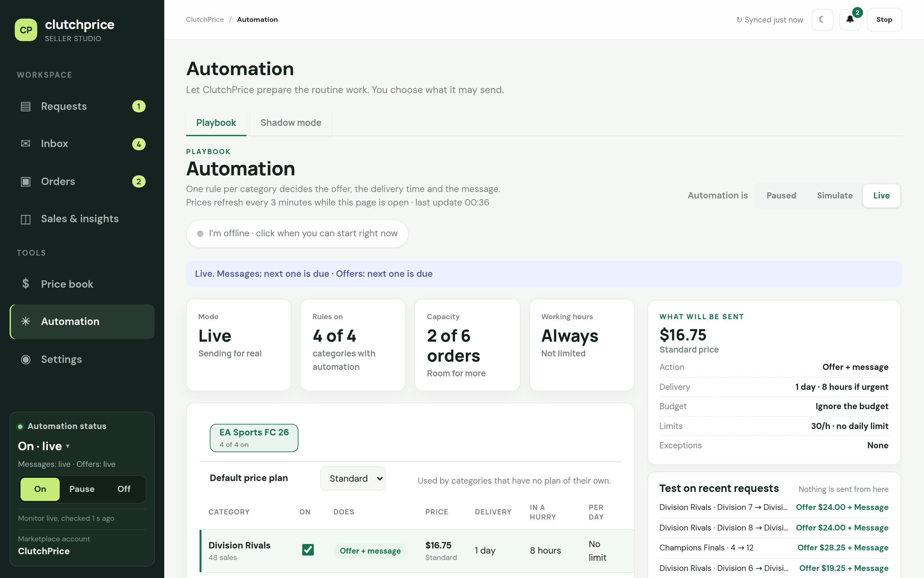Open the Default price plan Standard dropdown
This screenshot has width=924, height=578.
(353, 478)
